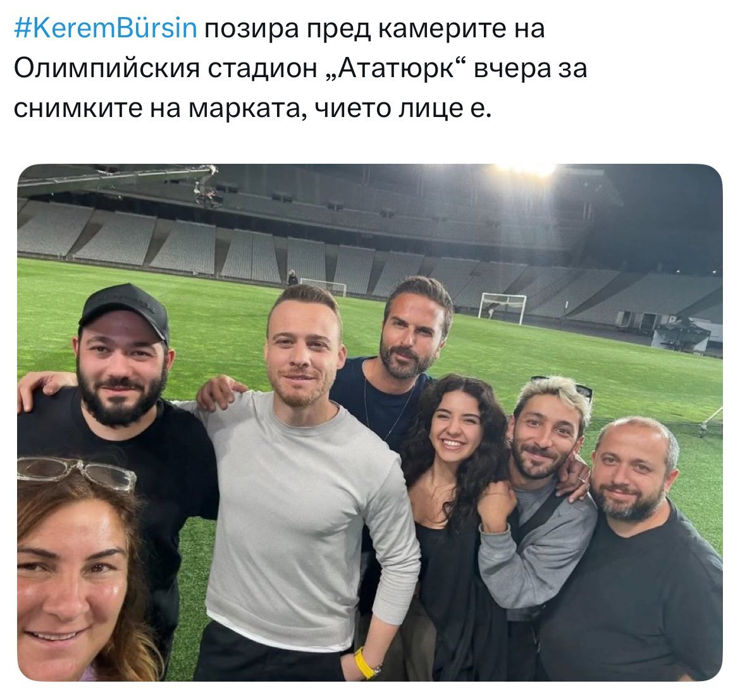Click the distant goal behind the center man

point(324,287)
